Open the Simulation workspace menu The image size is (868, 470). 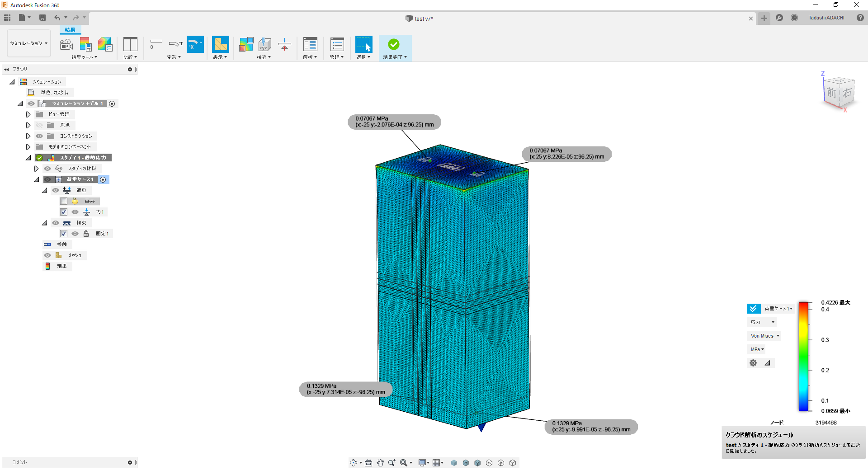29,43
